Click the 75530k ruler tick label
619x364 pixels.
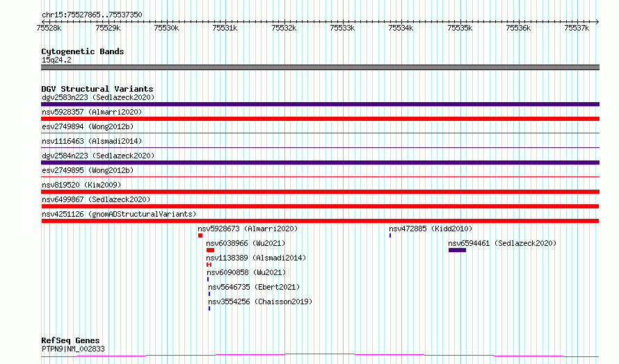(x=166, y=28)
